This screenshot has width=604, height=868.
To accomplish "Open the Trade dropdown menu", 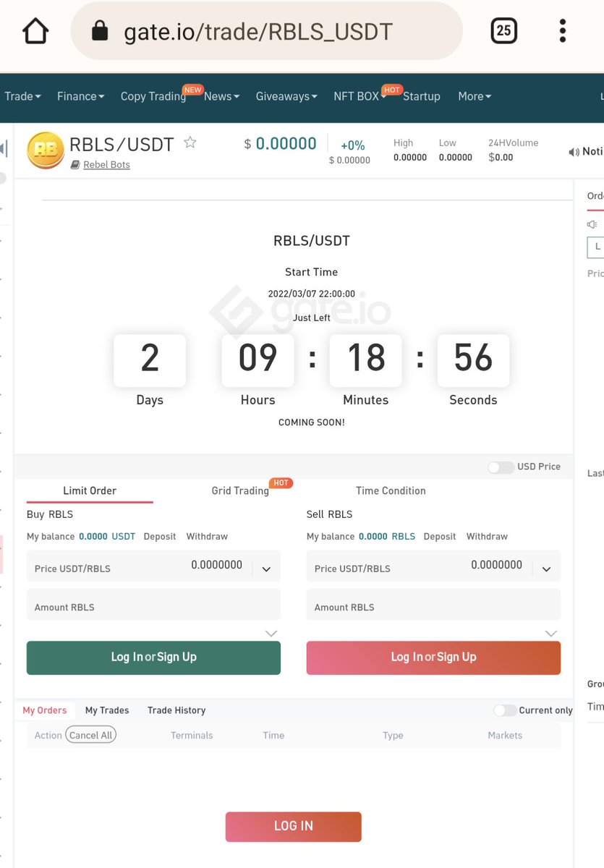I will pos(22,96).
